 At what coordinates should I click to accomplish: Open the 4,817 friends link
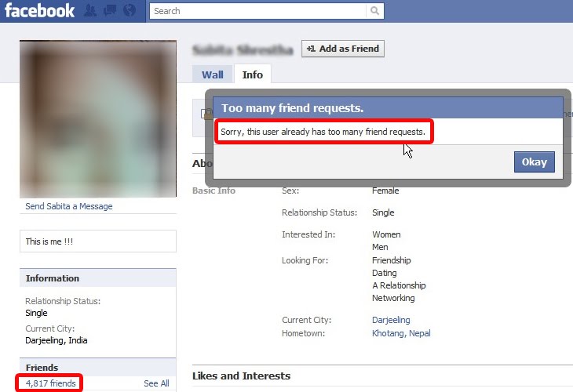pos(51,383)
